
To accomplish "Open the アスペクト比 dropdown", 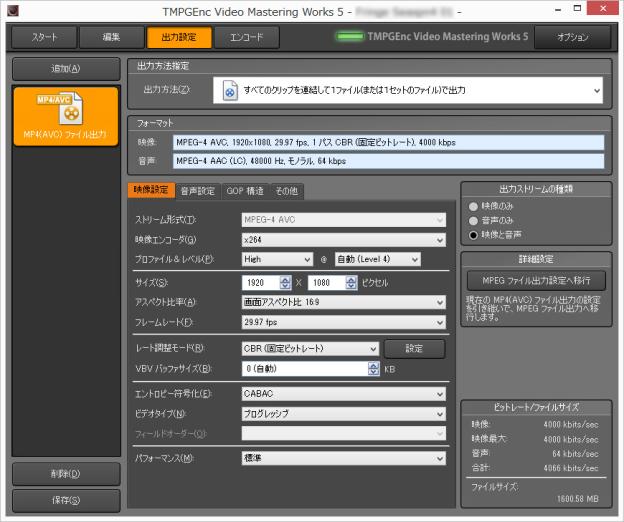I will (343, 302).
